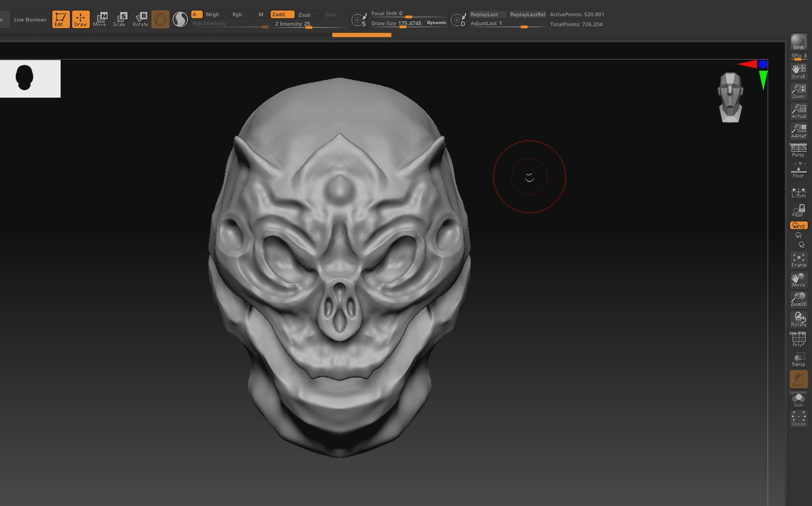Image resolution: width=812 pixels, height=506 pixels.
Task: Enable Solo mode
Action: 798,399
